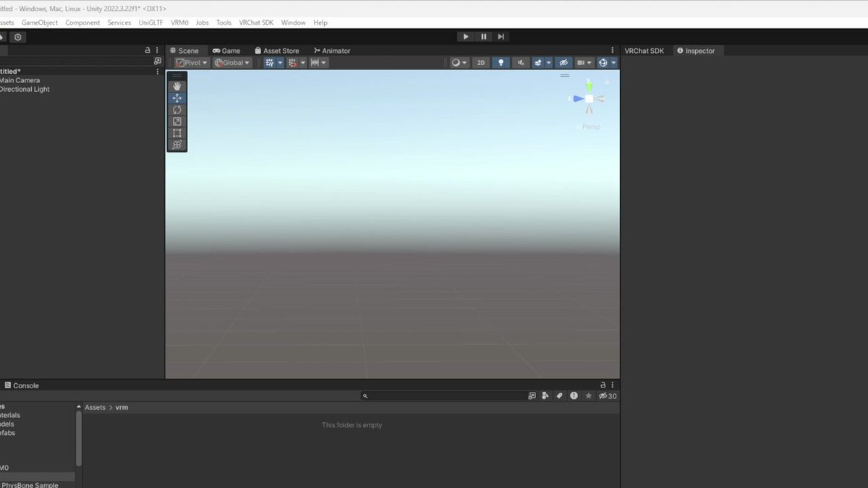Open the UniGLTF menu
Image resolution: width=868 pixels, height=488 pixels.
[151, 22]
